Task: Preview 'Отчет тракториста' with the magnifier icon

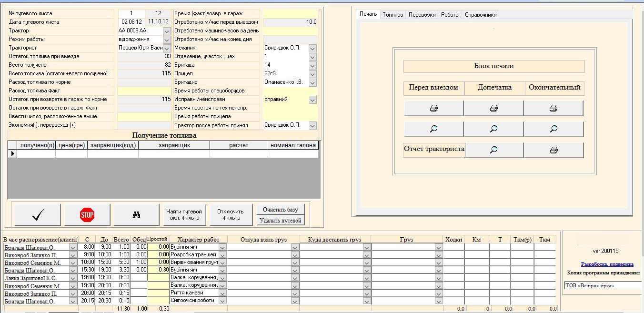Action: (493, 150)
